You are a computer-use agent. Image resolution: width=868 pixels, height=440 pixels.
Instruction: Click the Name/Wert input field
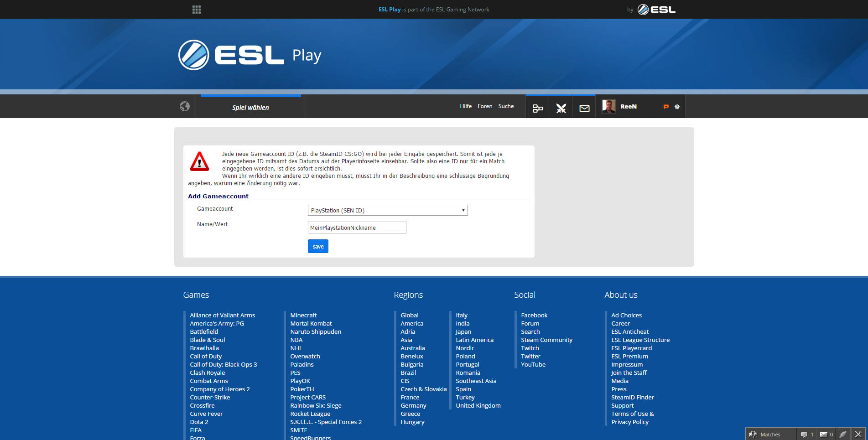coord(357,228)
